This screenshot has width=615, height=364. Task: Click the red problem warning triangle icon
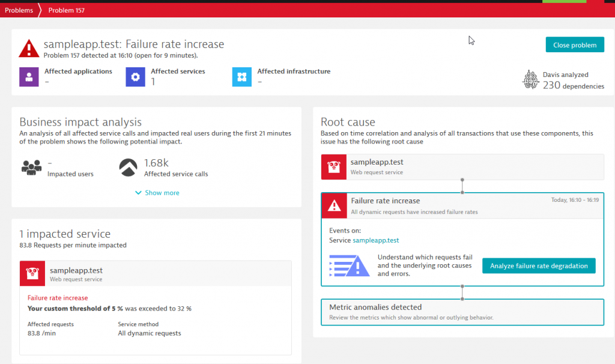click(29, 49)
